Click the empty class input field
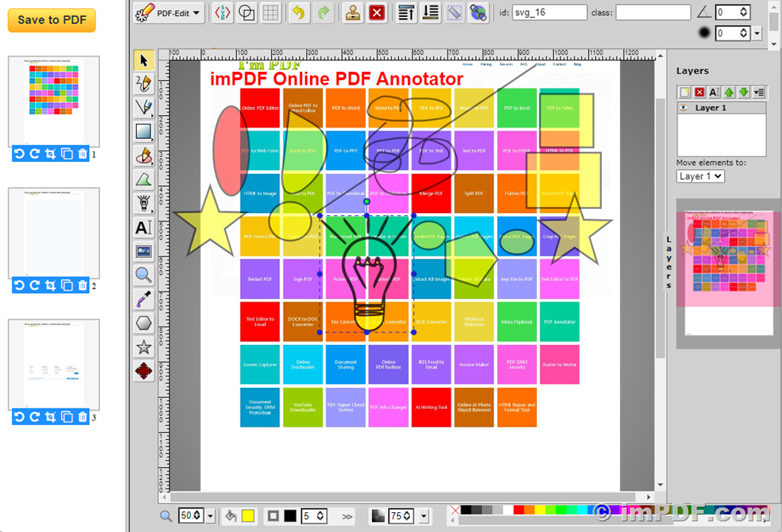This screenshot has width=782, height=532. 653,12
